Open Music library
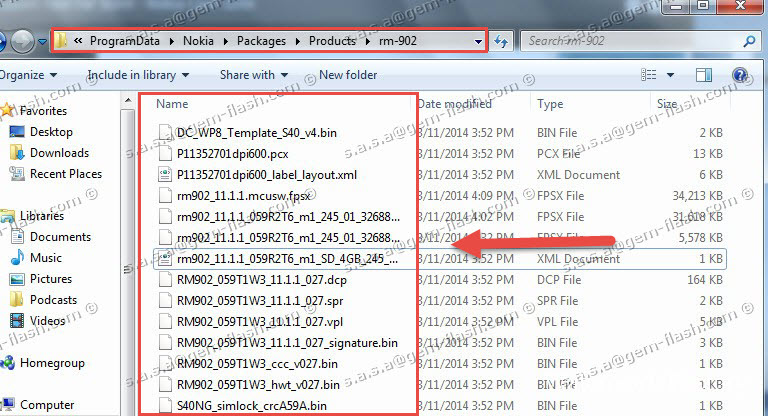 46,258
